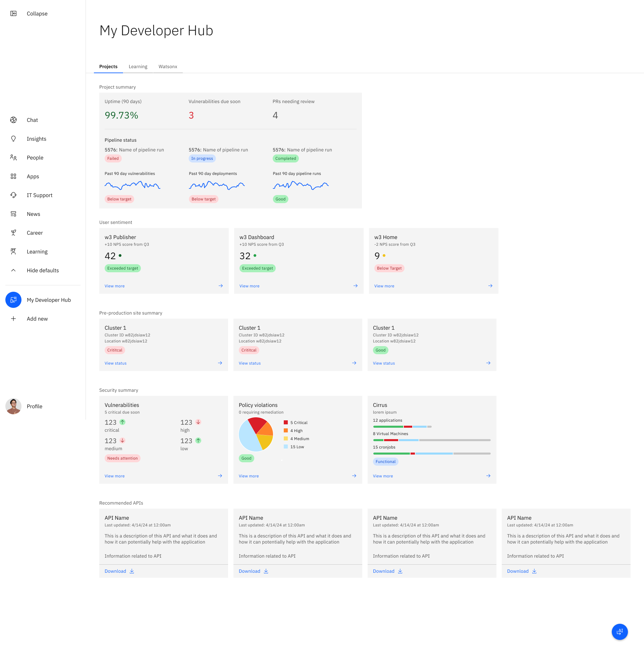The height and width of the screenshot is (656, 644).
Task: Click the People icon in sidebar
Action: pos(13,157)
